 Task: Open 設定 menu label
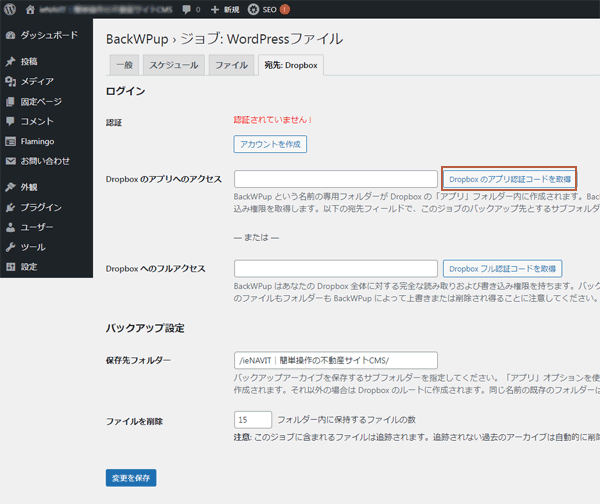click(x=29, y=267)
